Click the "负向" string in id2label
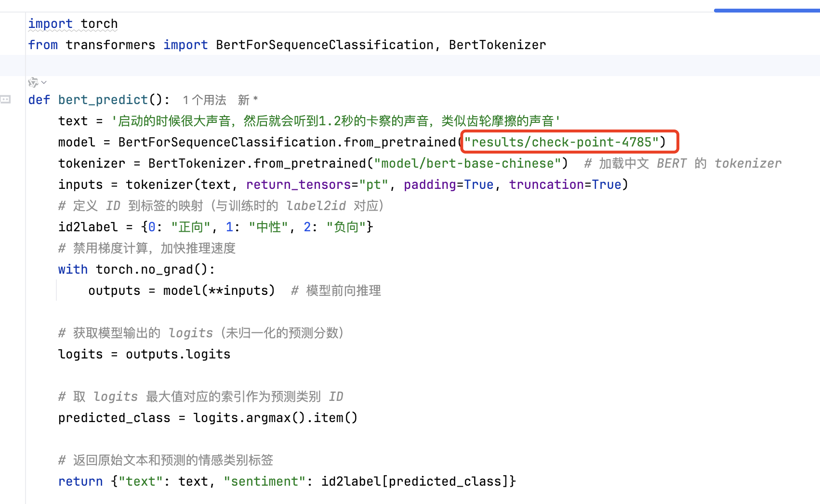The width and height of the screenshot is (820, 504). tap(346, 227)
